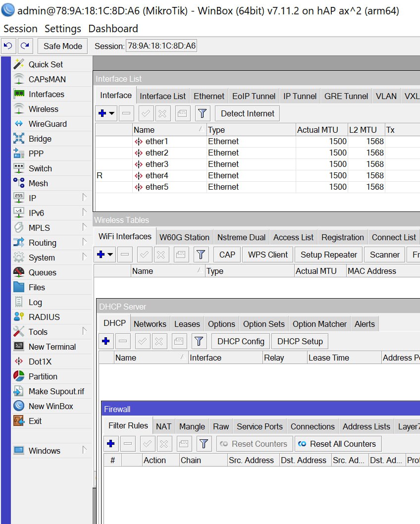Open Settings menu
The image size is (420, 524).
pyautogui.click(x=63, y=29)
